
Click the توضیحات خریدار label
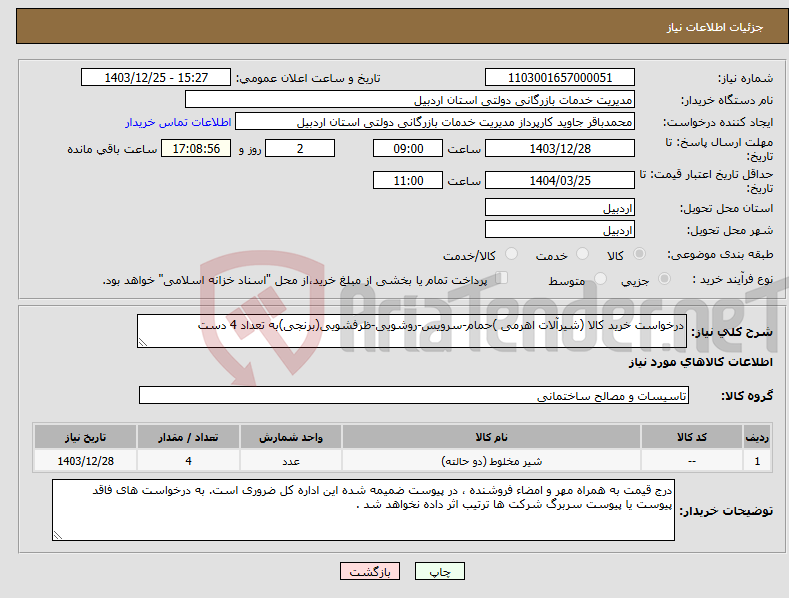[726, 511]
